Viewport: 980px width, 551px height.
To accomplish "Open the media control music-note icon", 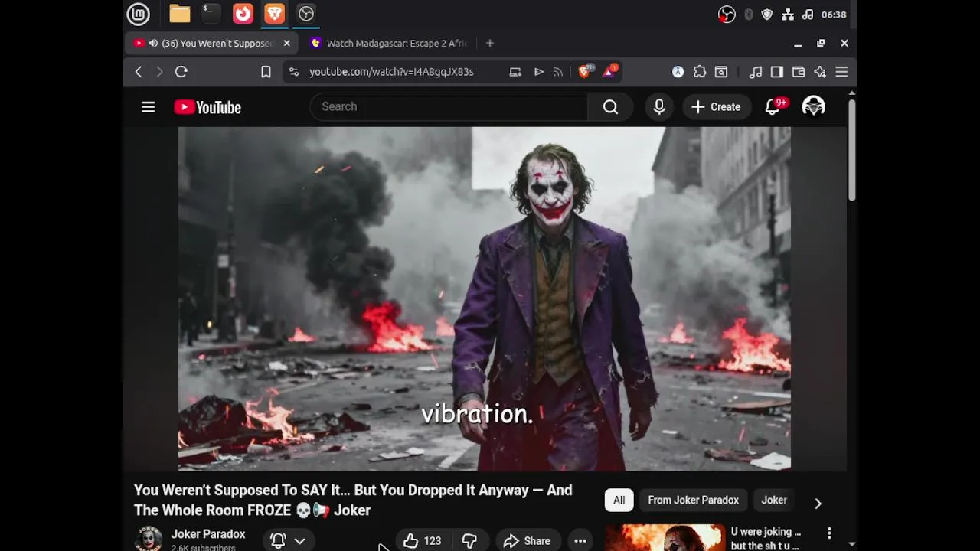I will pos(756,72).
